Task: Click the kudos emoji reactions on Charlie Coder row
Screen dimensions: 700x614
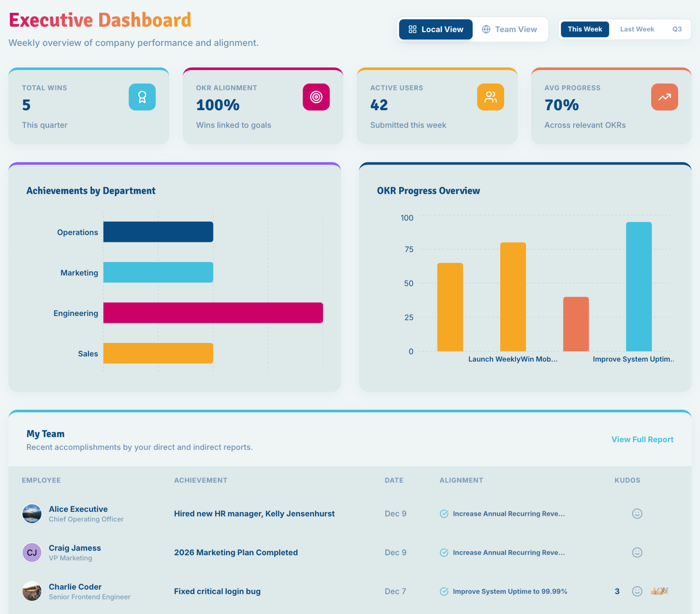Action: point(660,591)
